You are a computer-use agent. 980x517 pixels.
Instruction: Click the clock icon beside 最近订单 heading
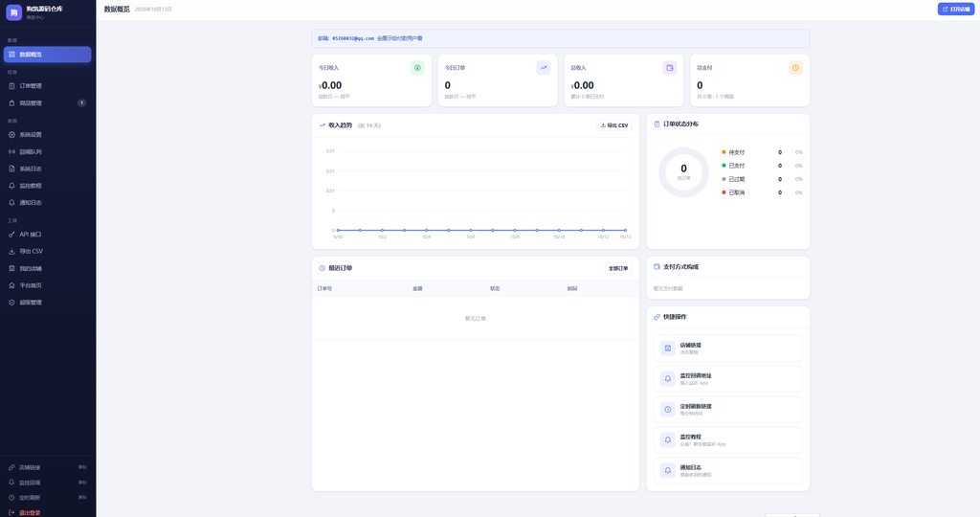tap(323, 268)
